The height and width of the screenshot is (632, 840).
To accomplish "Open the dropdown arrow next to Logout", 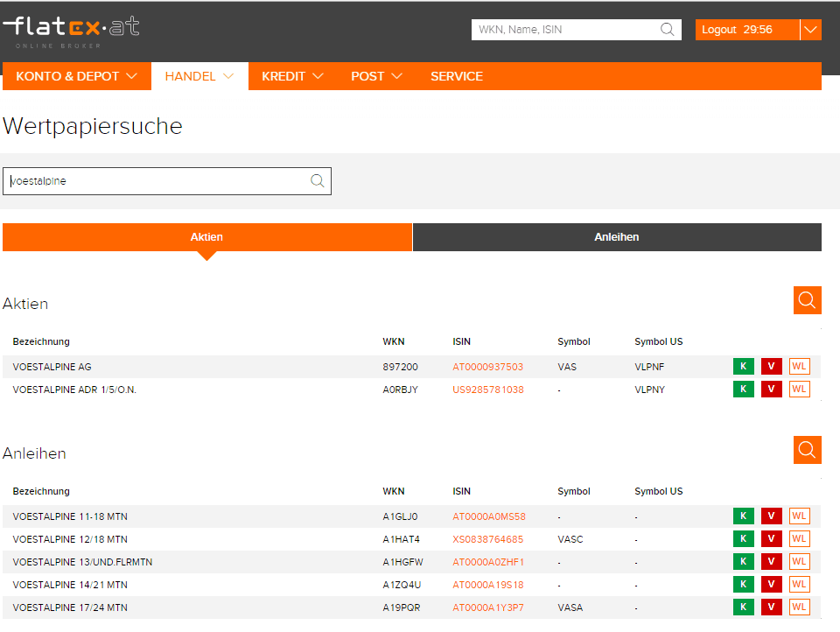I will pos(810,30).
